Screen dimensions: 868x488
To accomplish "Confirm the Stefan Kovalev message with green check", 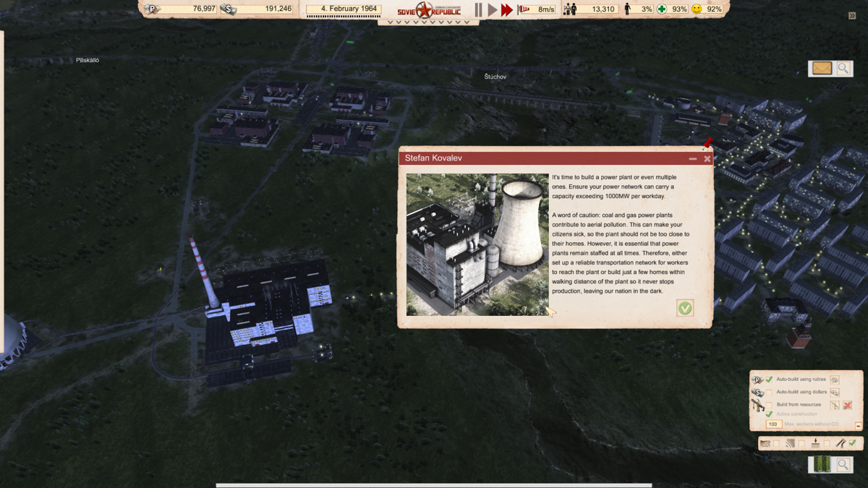I will coord(684,308).
